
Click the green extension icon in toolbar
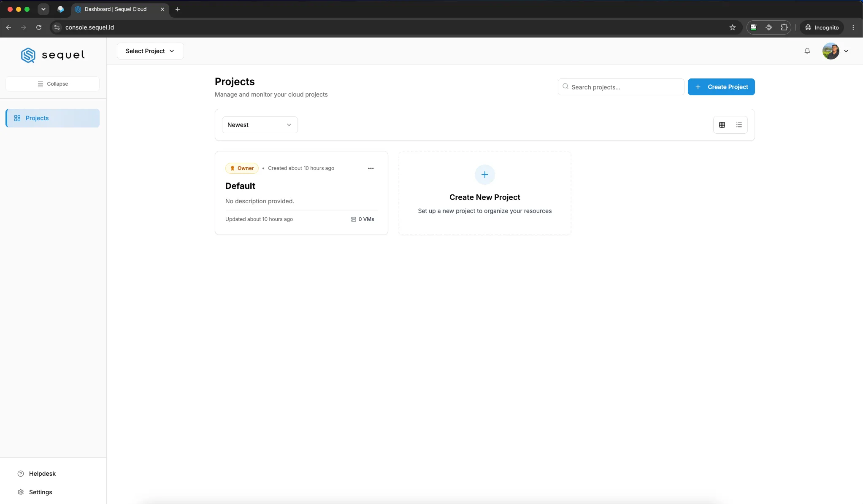point(754,27)
